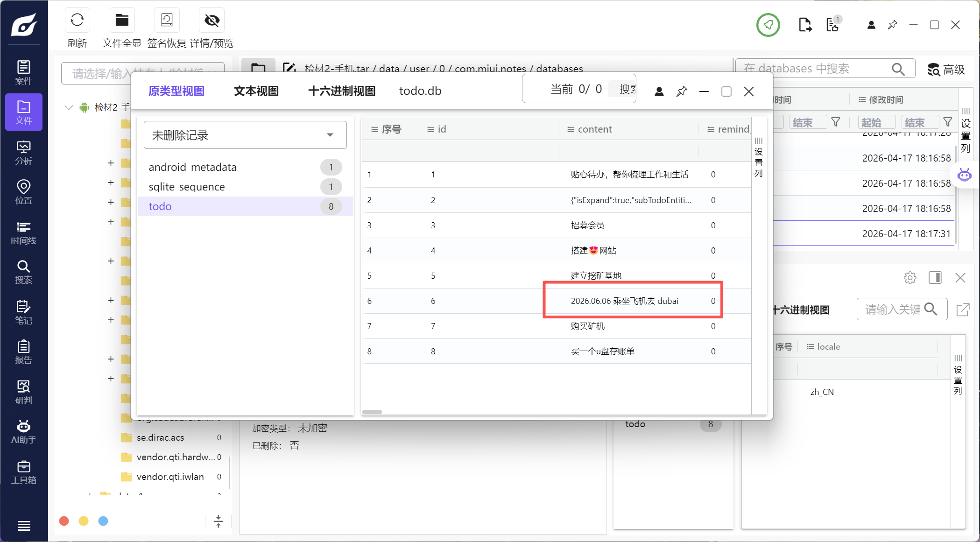Open the 工具箱 toolbox icon
The image size is (980, 542).
pyautogui.click(x=24, y=472)
